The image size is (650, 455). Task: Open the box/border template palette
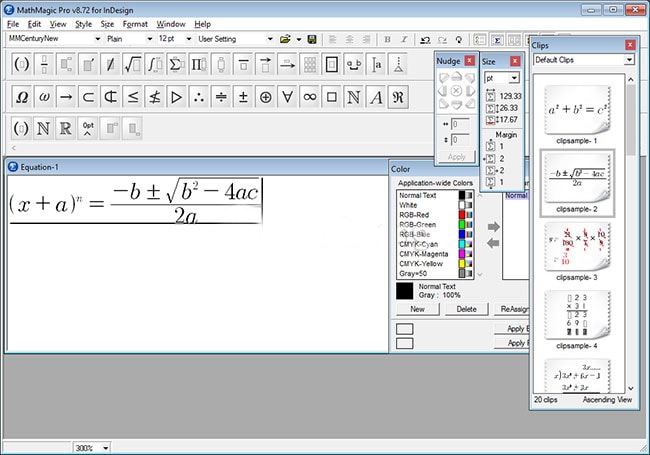332,64
